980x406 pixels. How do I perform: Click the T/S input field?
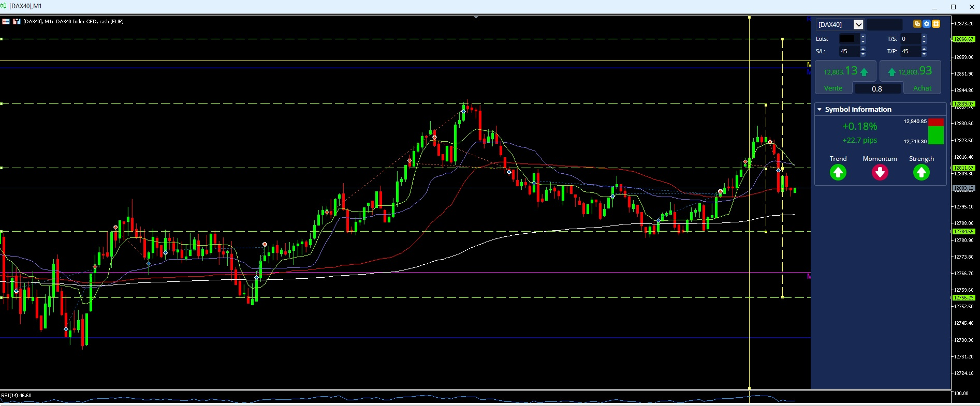tap(910, 39)
